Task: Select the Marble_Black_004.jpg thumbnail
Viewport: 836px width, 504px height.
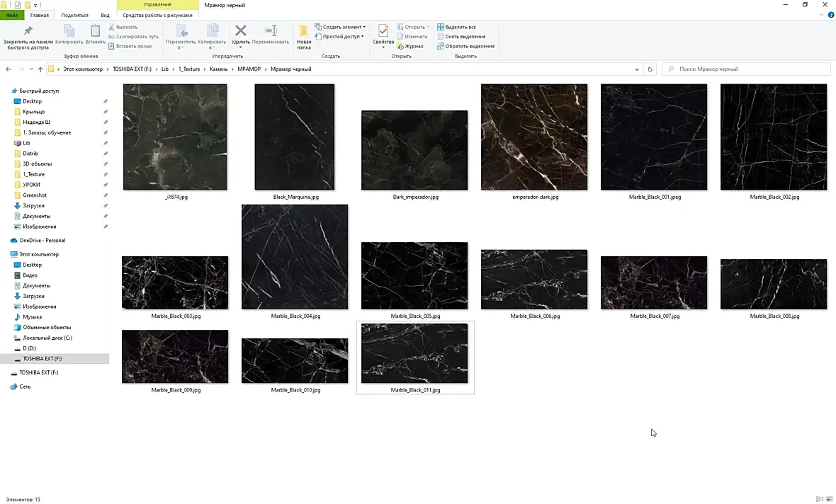Action: 294,257
